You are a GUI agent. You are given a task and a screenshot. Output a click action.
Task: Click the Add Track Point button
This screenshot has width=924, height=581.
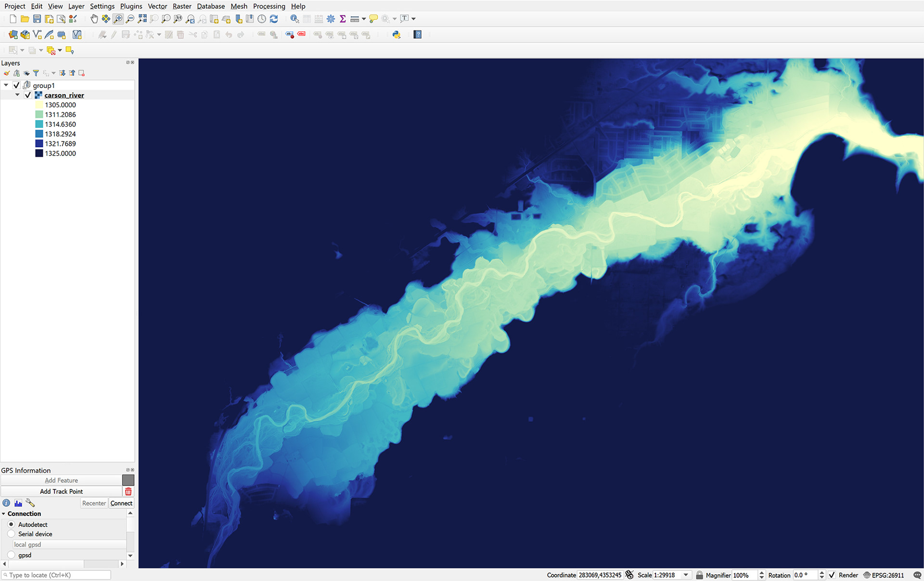click(x=61, y=491)
